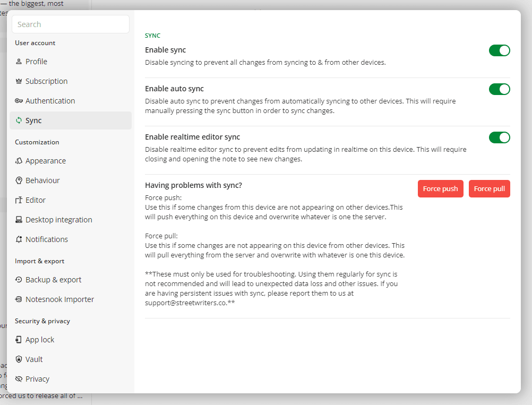Select Notesnook Importer from sidebar
This screenshot has width=532, height=405.
click(x=59, y=299)
